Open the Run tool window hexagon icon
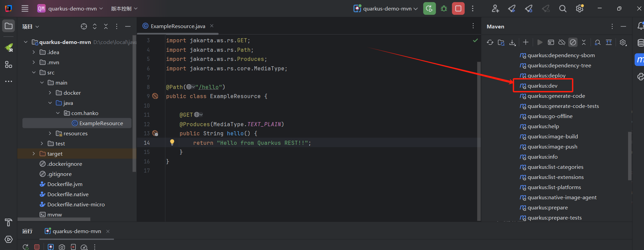Viewport: 644px width, 250px height. (8, 240)
